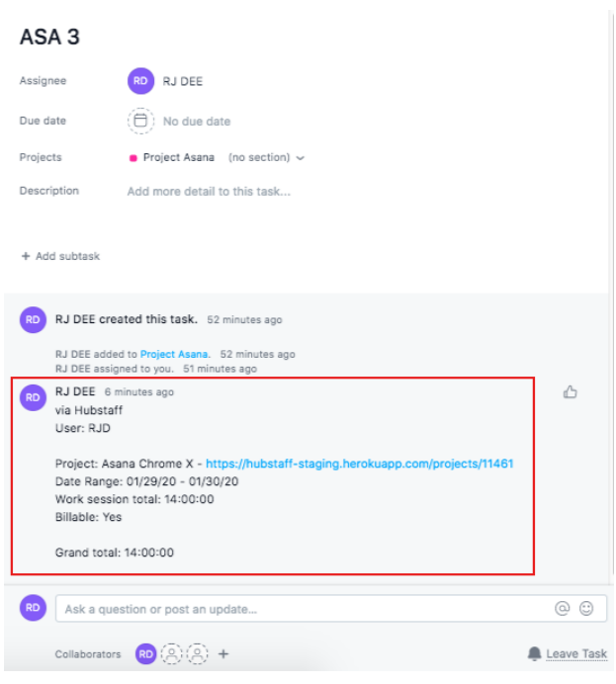This screenshot has width=616, height=684.
Task: Click Add subtask
Action: pos(60,256)
